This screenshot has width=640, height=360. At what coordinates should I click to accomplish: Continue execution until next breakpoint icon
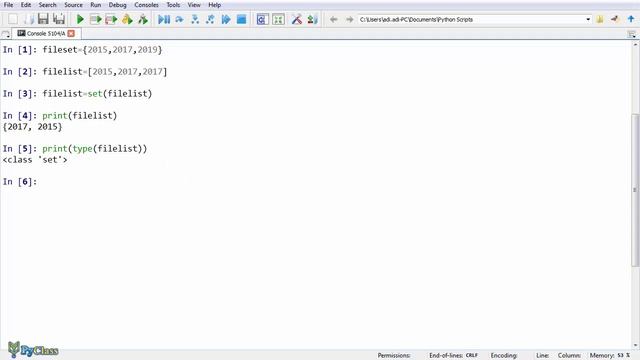click(x=226, y=19)
